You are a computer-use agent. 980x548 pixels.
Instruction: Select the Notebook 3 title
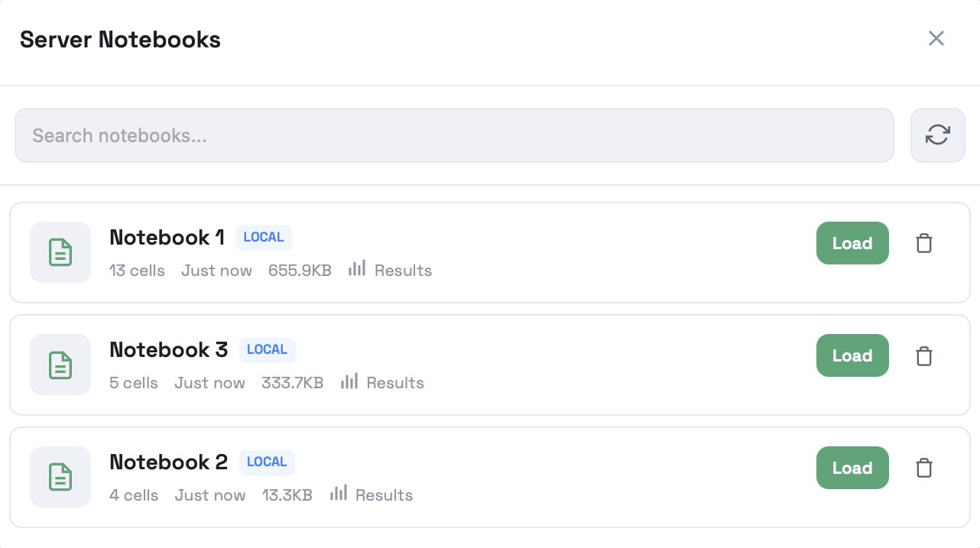coord(168,349)
